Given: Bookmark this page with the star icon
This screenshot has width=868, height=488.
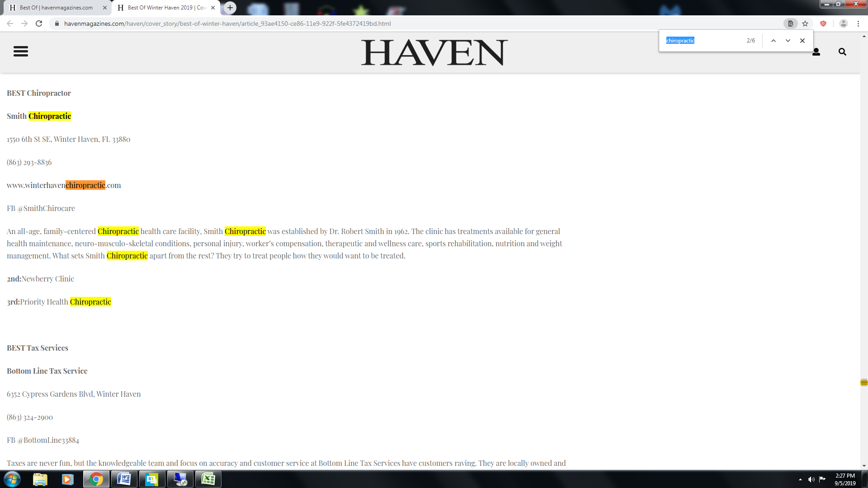Looking at the screenshot, I should (805, 23).
